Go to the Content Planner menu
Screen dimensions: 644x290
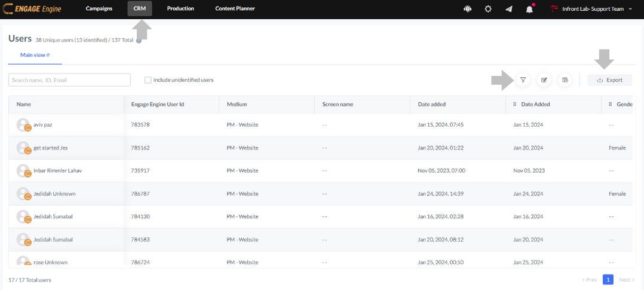(235, 8)
